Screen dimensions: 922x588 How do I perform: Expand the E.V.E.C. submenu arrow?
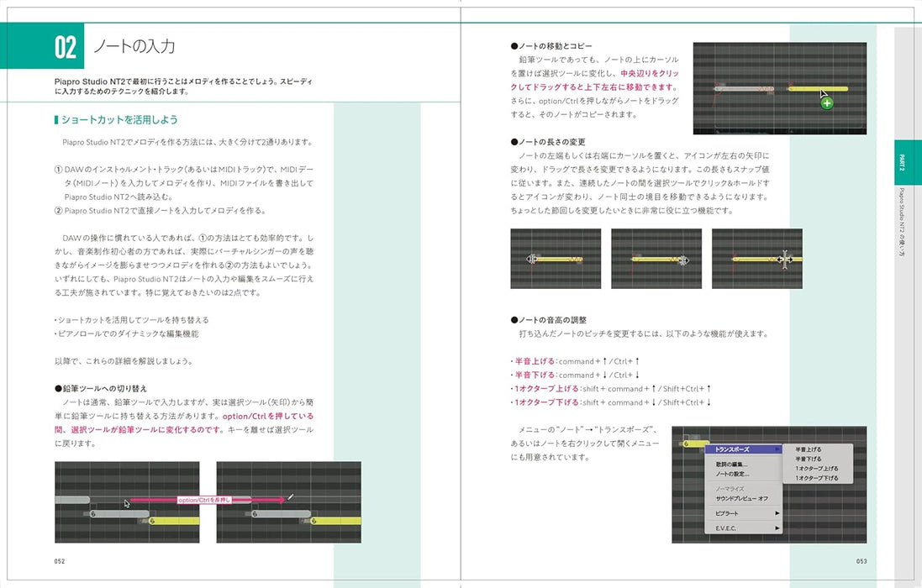777,528
